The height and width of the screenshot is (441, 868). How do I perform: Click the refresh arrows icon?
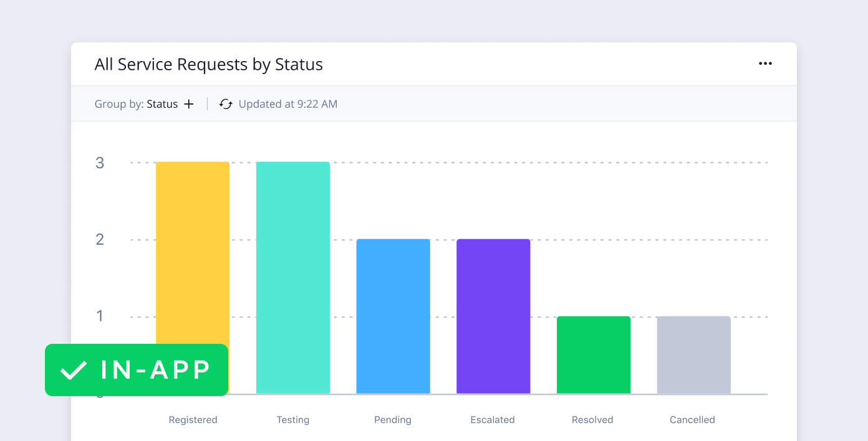pos(226,104)
